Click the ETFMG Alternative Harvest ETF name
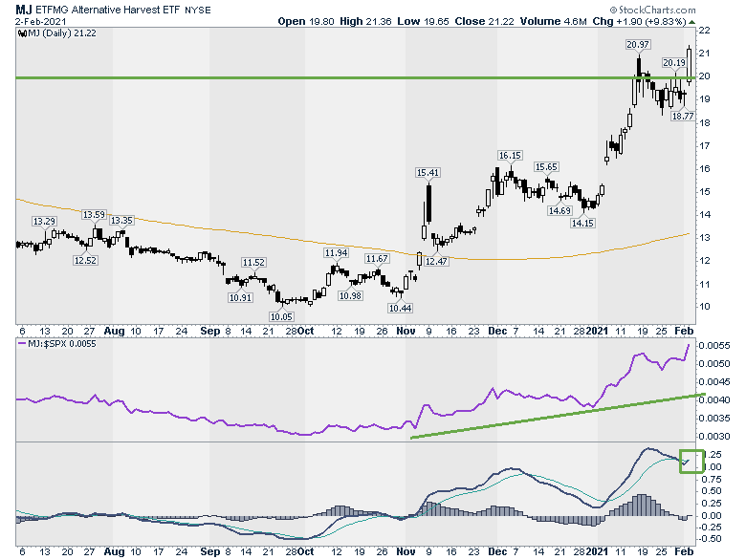Image resolution: width=746 pixels, height=560 pixels. [107, 10]
